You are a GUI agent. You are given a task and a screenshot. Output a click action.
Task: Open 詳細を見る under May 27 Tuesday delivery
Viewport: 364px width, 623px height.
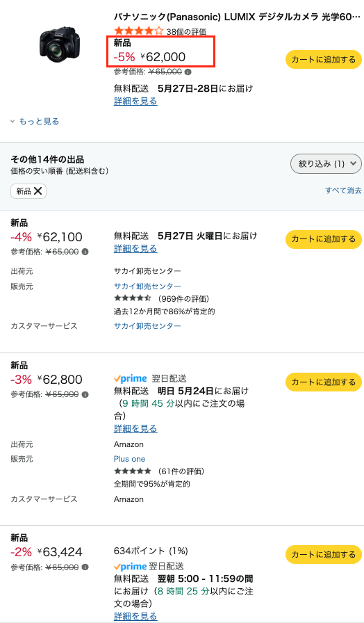[135, 249]
